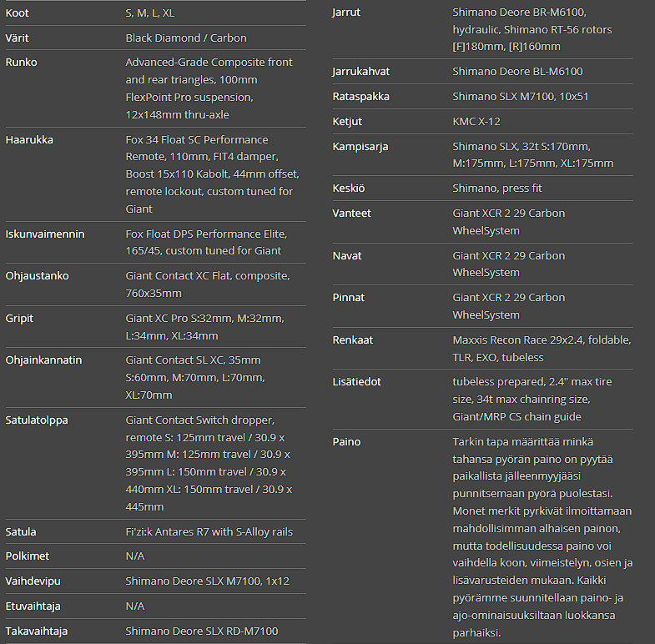655x644 pixels.
Task: Click the Paino row label
Action: pyautogui.click(x=346, y=442)
